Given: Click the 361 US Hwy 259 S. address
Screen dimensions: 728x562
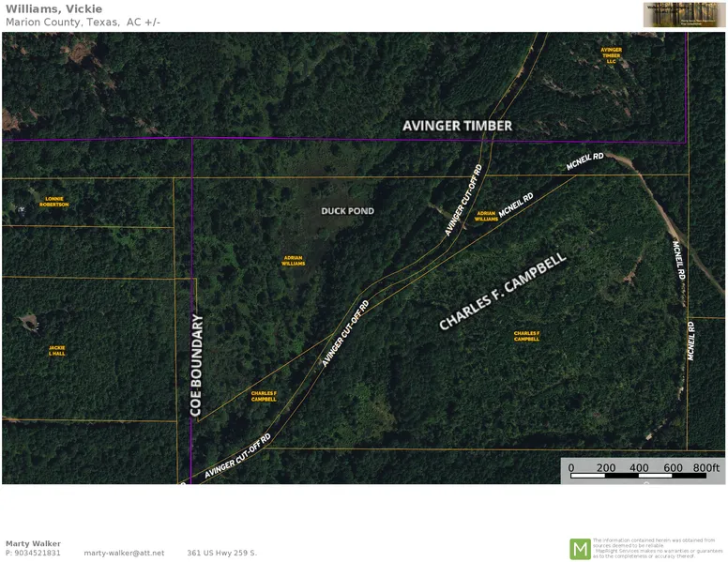Looking at the screenshot, I should click(x=221, y=554).
